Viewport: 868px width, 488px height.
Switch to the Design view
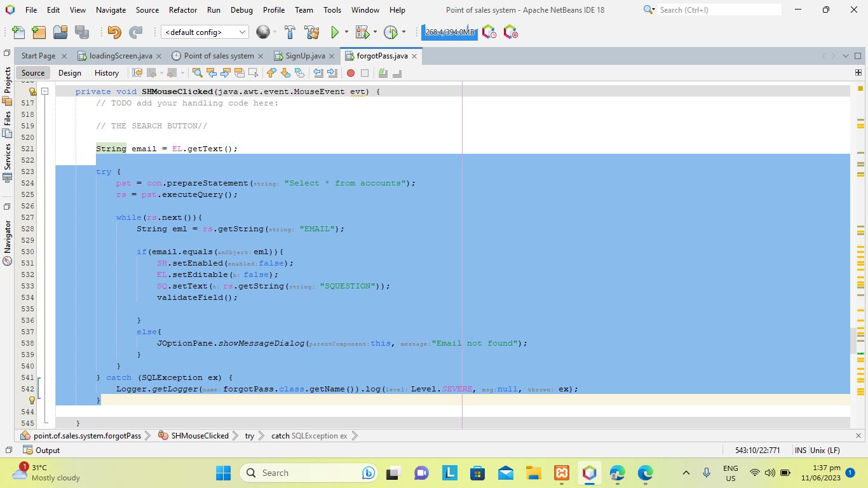click(69, 72)
